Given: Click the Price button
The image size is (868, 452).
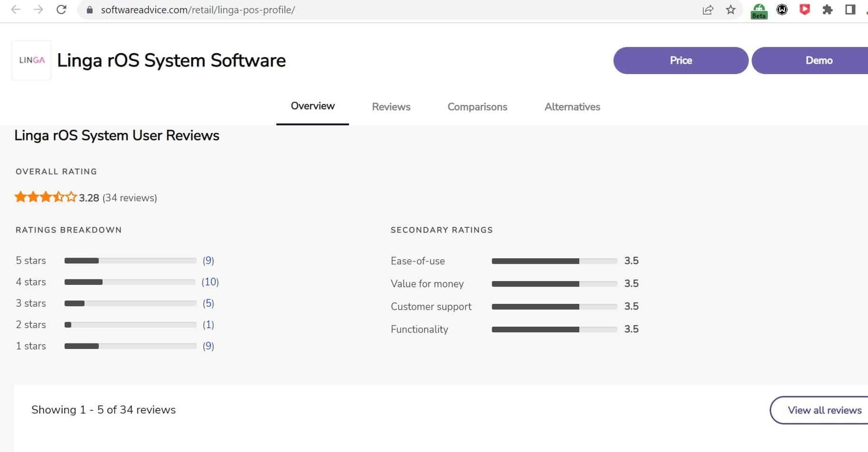Looking at the screenshot, I should click(x=681, y=60).
